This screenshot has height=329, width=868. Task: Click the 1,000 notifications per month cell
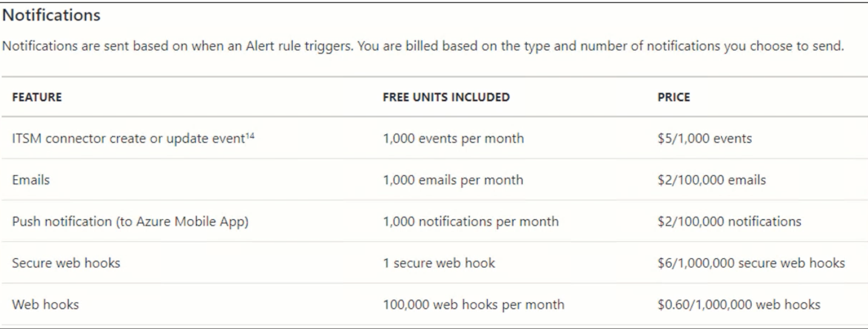point(471,222)
